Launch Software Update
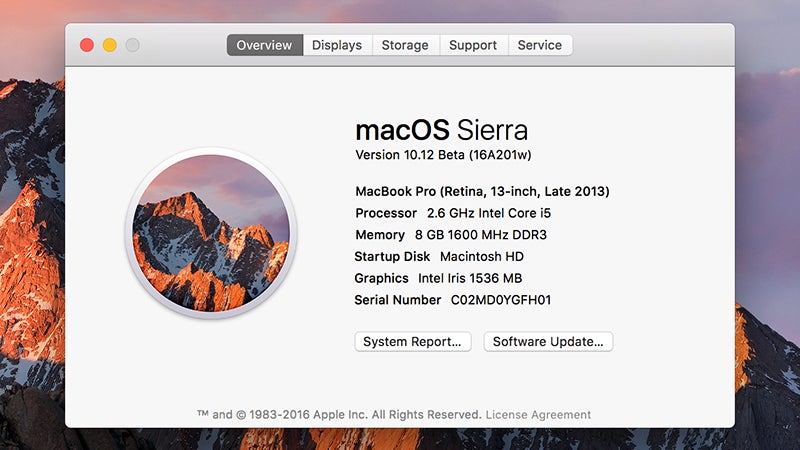800x450 pixels. pos(548,341)
